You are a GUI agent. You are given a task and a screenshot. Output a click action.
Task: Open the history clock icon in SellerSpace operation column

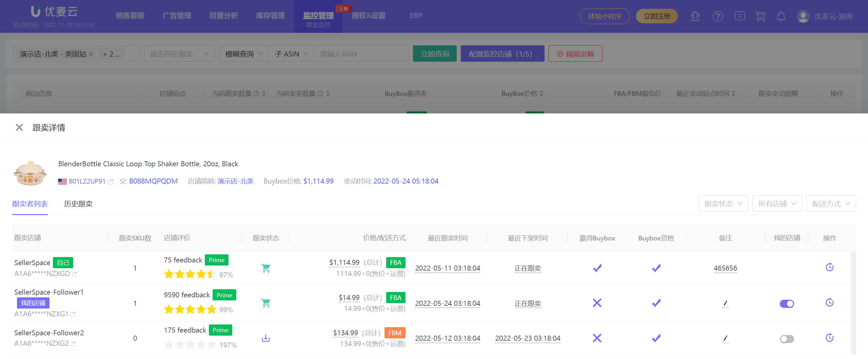point(830,267)
